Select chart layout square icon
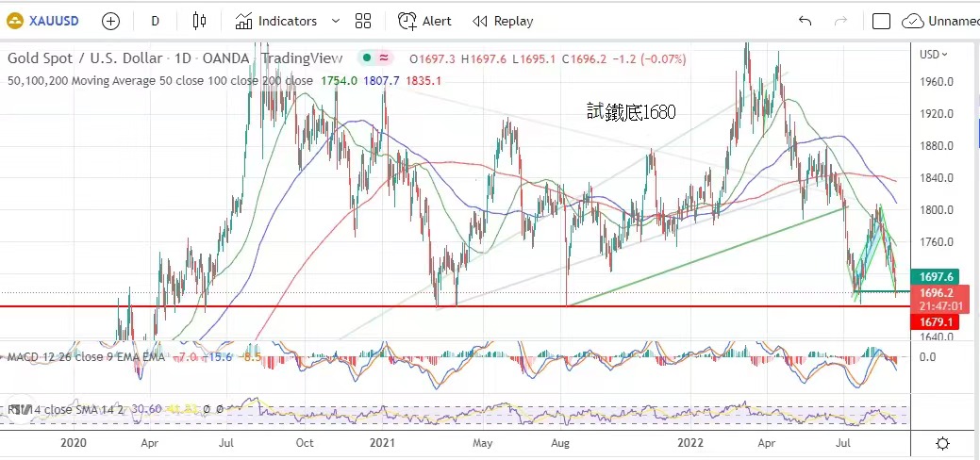 (881, 21)
